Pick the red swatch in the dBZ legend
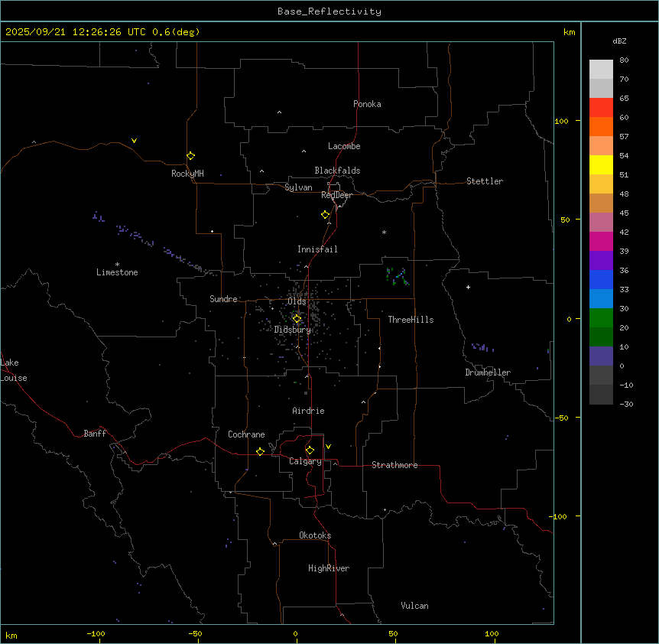This screenshot has width=659, height=644. point(601,107)
